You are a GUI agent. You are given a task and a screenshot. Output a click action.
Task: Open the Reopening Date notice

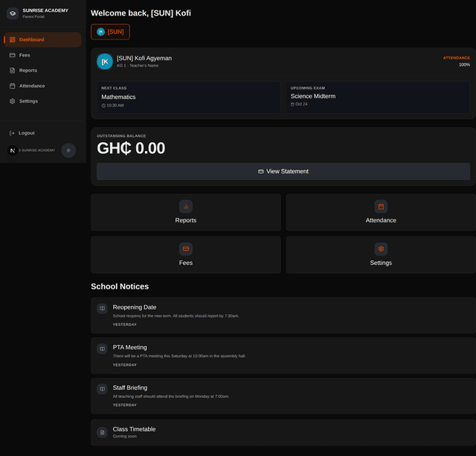tap(283, 315)
